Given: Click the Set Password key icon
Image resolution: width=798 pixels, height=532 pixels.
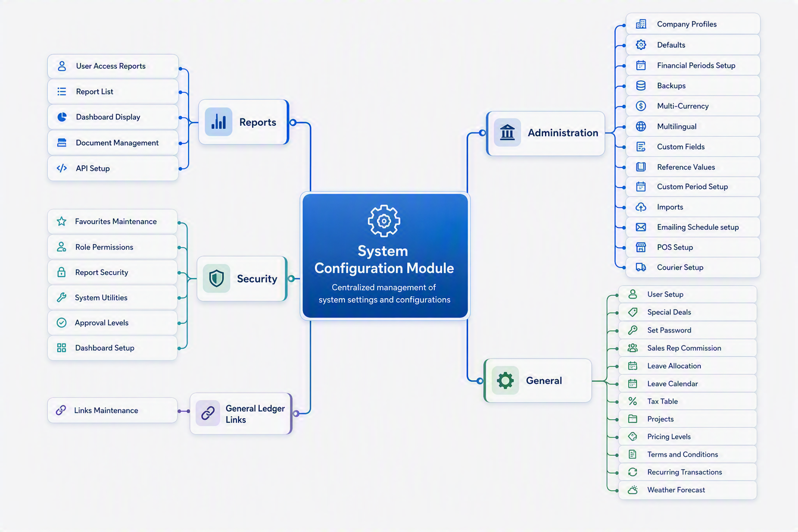Looking at the screenshot, I should [633, 330].
